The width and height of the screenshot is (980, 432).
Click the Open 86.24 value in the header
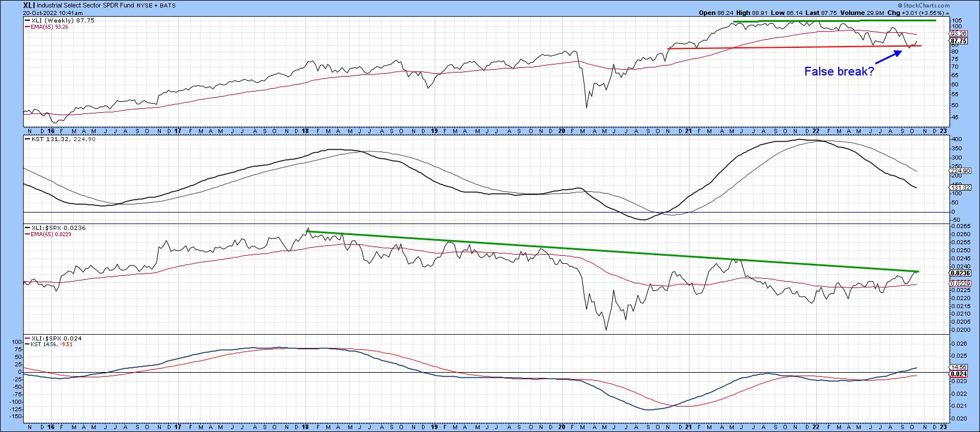click(715, 13)
